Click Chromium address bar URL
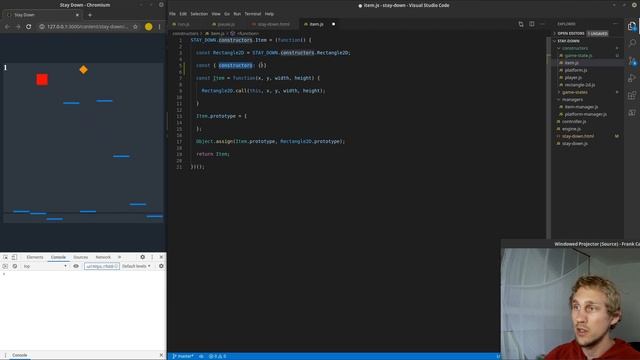The width and height of the screenshot is (640, 360). pyautogui.click(x=87, y=27)
